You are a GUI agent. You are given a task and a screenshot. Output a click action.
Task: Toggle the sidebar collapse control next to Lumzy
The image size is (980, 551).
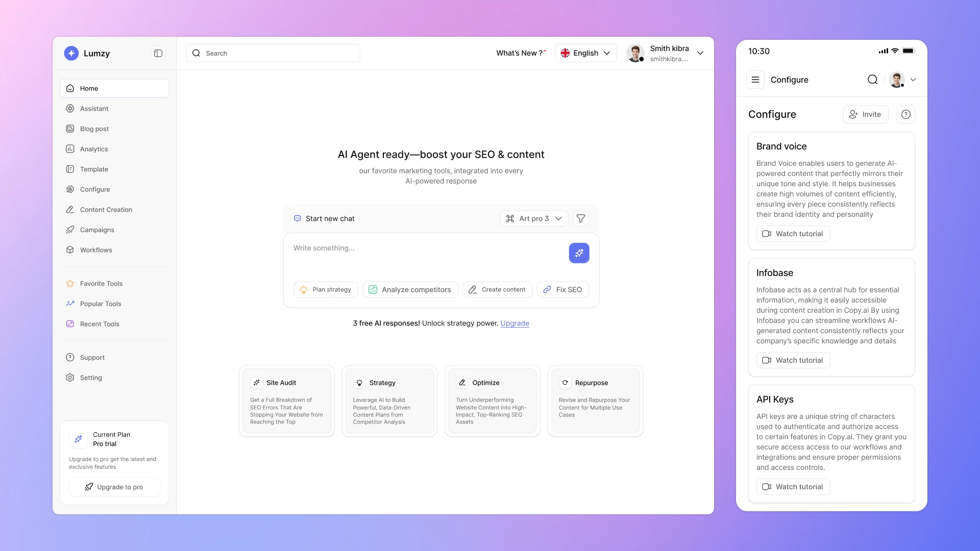(158, 53)
